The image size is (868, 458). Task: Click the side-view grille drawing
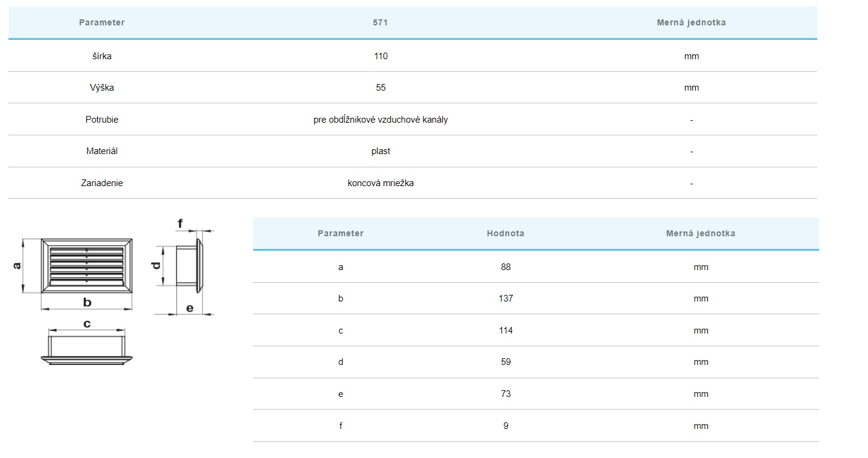[x=188, y=265]
